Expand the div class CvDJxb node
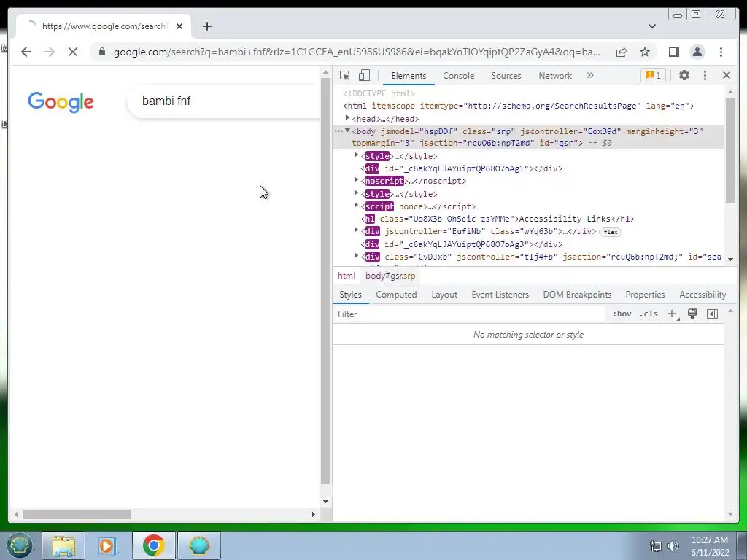The height and width of the screenshot is (560, 747). [x=356, y=256]
